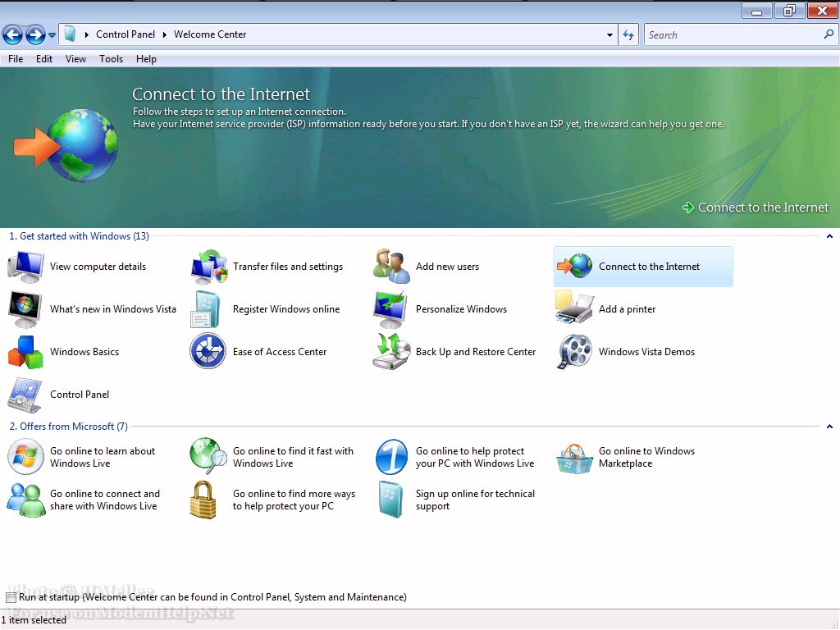
Task: Click the address bar folder icon
Action: pos(70,34)
